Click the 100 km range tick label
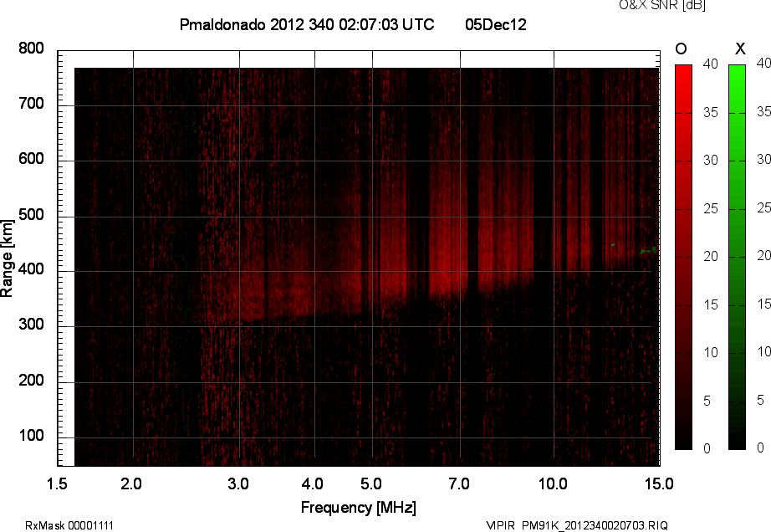Viewport: 771px width, 532px height. (31, 436)
